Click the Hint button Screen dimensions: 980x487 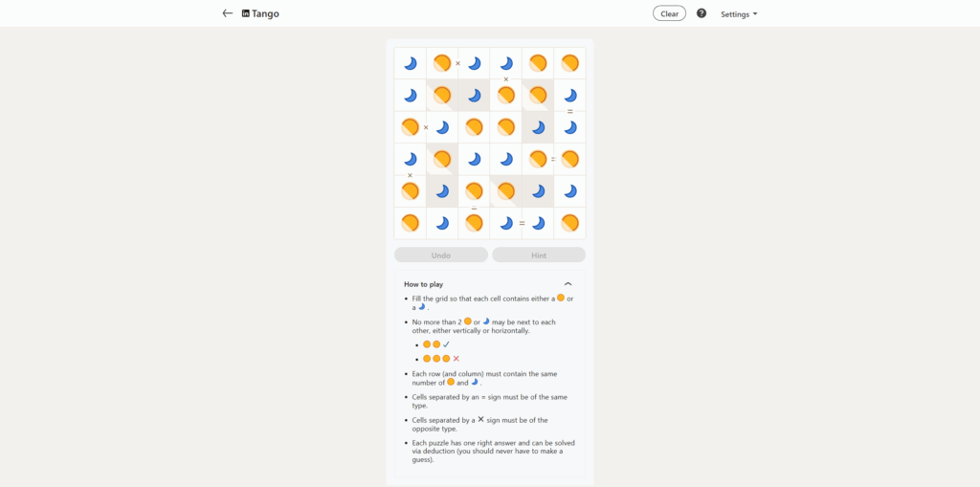coord(539,255)
